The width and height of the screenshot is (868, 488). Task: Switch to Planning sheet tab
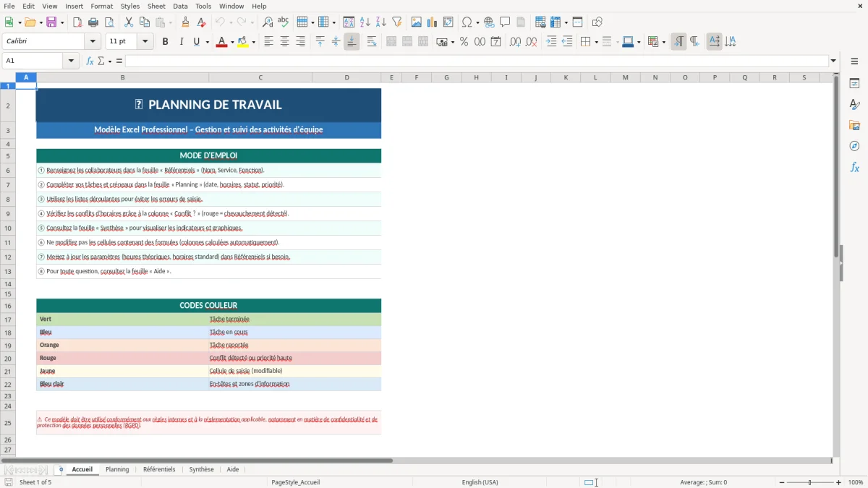117,469
